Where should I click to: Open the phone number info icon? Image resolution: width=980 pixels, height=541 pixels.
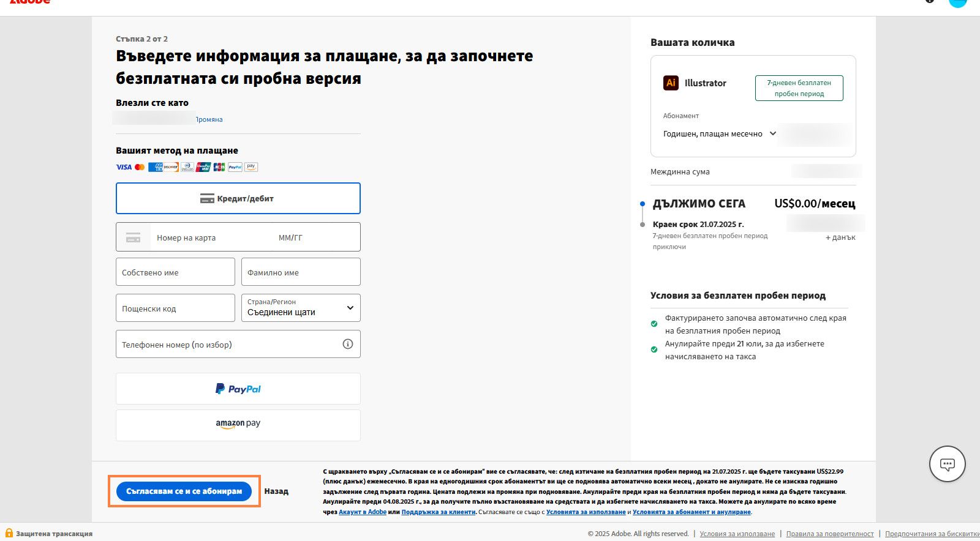coord(348,344)
